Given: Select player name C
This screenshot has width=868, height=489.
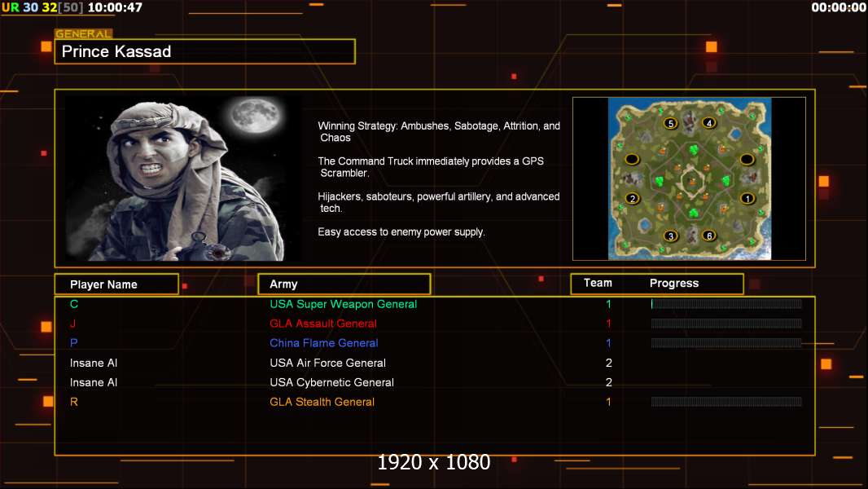Looking at the screenshot, I should click(74, 304).
